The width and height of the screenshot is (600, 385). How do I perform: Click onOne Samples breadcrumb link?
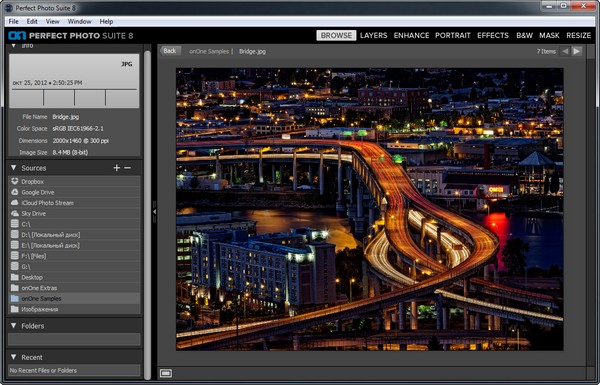tap(209, 51)
